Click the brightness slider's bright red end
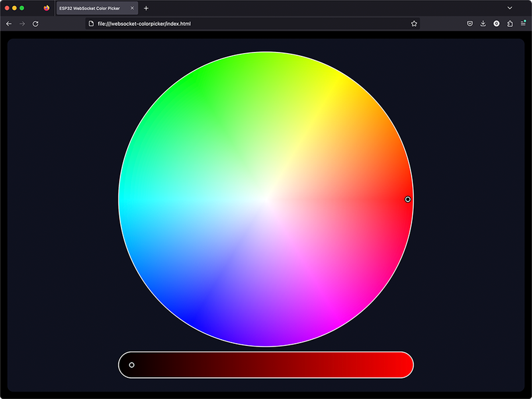The height and width of the screenshot is (399, 532). pyautogui.click(x=404, y=365)
